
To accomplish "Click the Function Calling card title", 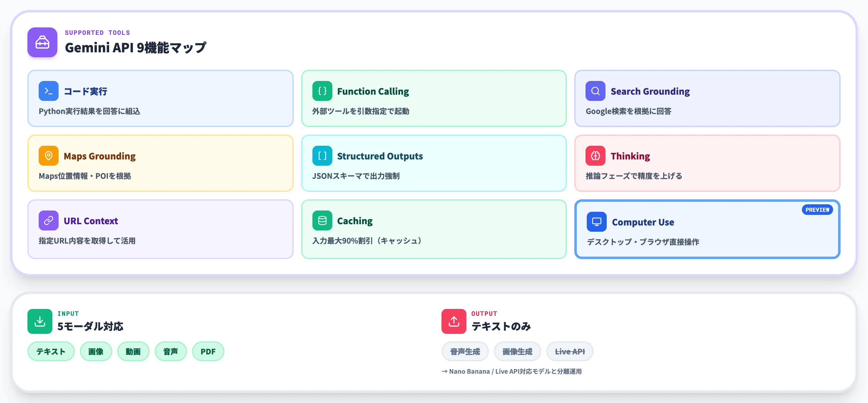I will point(373,91).
